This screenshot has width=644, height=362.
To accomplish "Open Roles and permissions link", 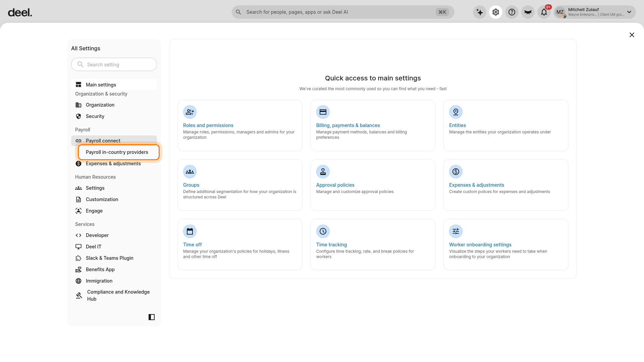I will 208,125.
